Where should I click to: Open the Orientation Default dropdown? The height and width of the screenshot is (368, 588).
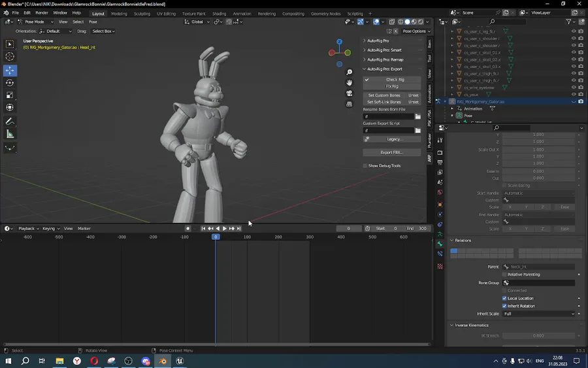click(56, 31)
